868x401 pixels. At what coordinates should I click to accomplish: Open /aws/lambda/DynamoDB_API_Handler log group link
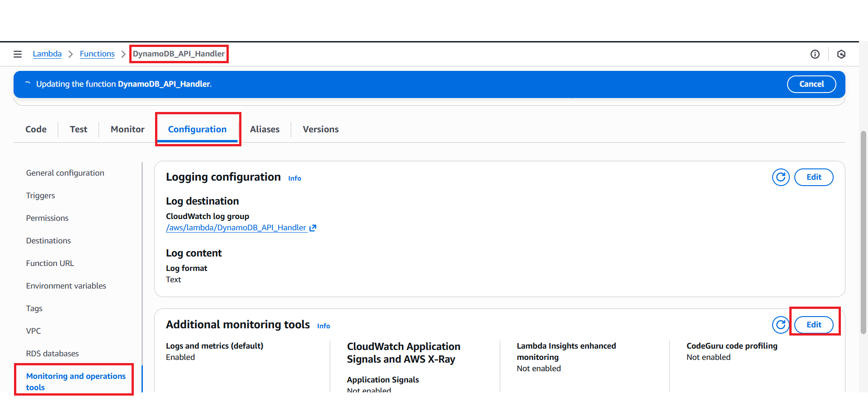236,228
